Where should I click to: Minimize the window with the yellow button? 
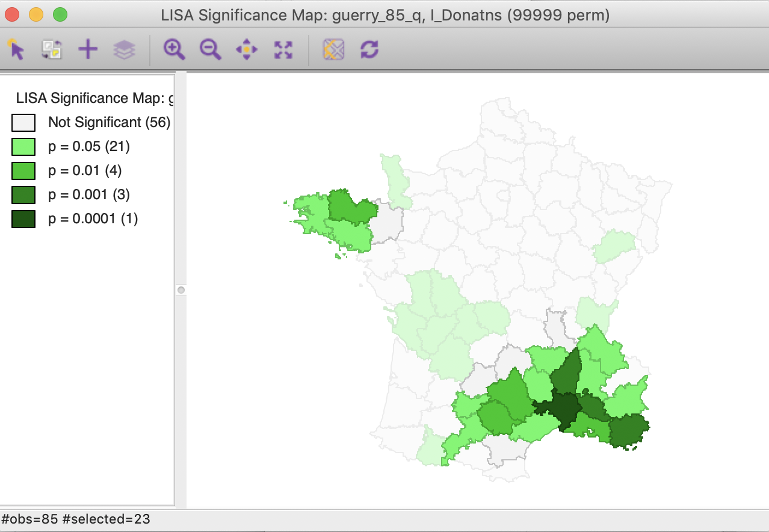(x=36, y=14)
